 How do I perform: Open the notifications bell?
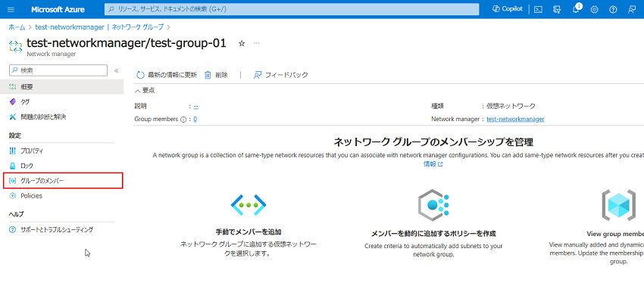pos(576,9)
